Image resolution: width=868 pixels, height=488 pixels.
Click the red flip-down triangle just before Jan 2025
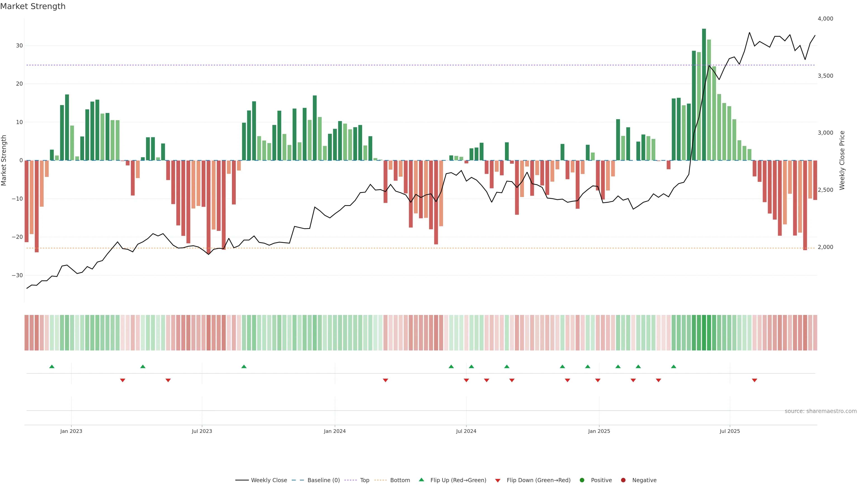(598, 380)
